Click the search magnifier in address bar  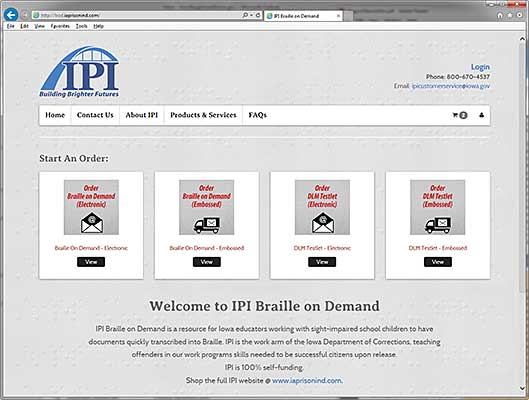point(245,15)
